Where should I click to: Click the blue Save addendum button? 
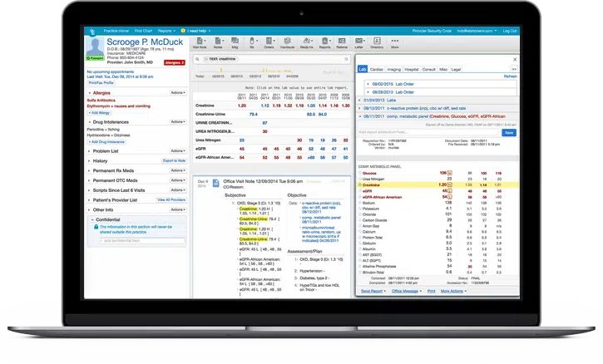(509, 133)
